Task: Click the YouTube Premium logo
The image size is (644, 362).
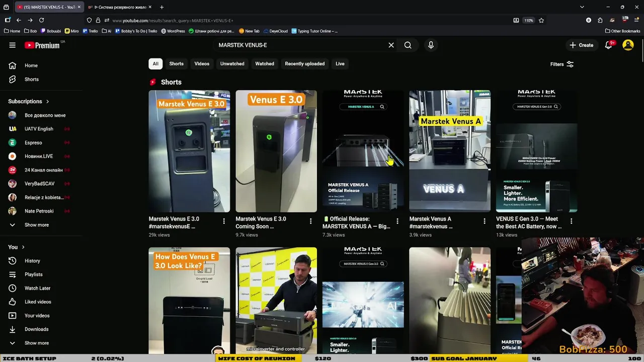Action: (42, 45)
